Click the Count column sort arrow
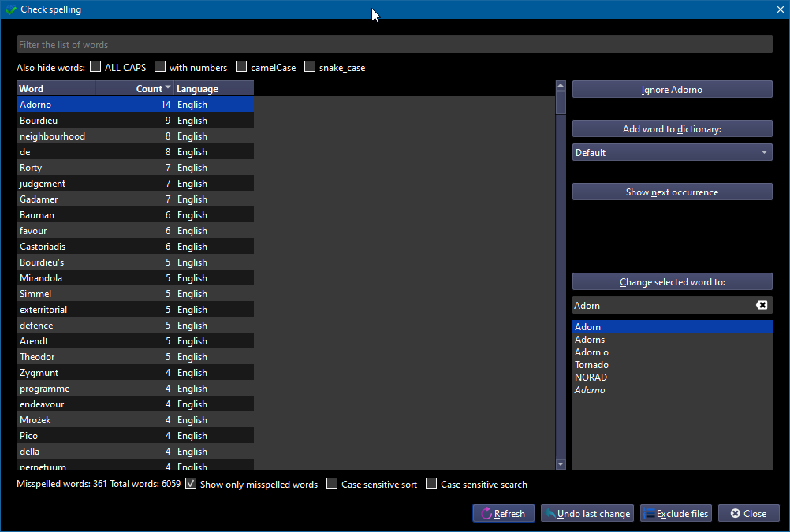Viewport: 790px width, 532px height. pyautogui.click(x=168, y=87)
